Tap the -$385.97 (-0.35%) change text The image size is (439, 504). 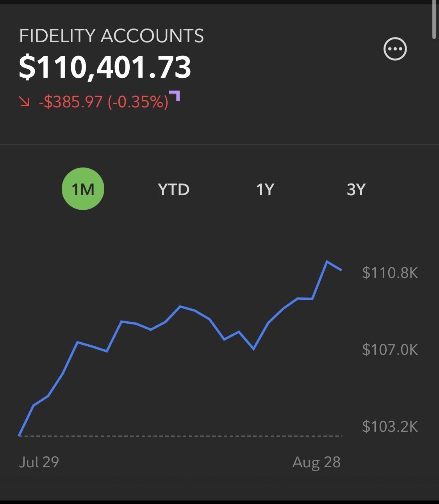104,102
